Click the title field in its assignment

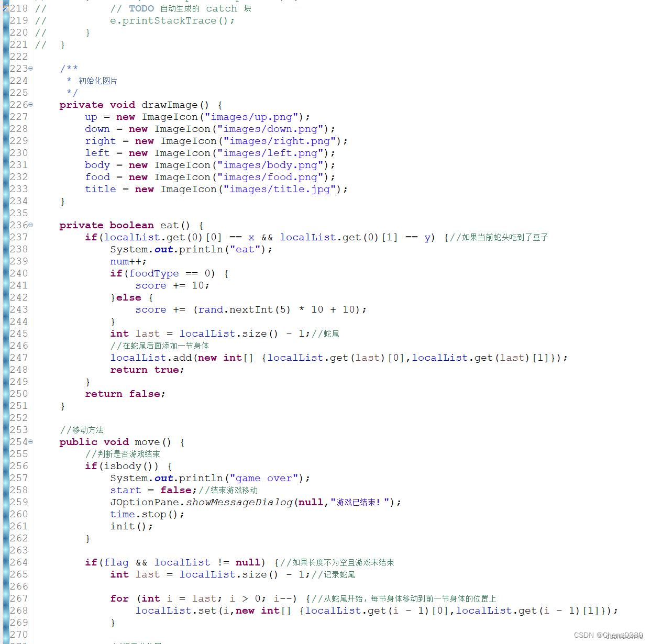point(101,189)
